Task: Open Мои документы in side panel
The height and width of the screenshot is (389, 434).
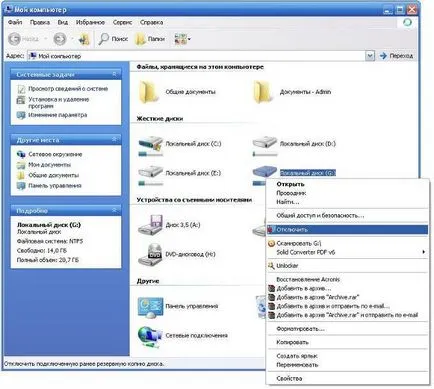Action: 49,165
